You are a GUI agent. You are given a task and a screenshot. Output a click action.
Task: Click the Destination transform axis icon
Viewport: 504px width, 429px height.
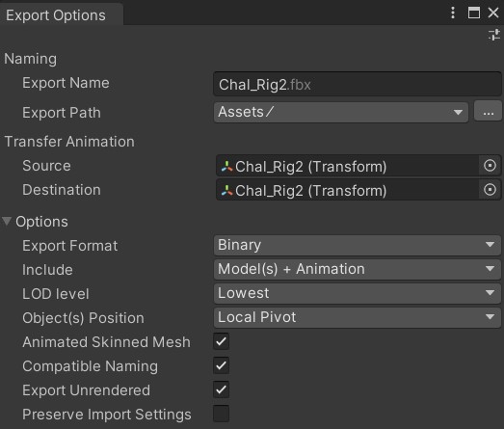pos(226,190)
